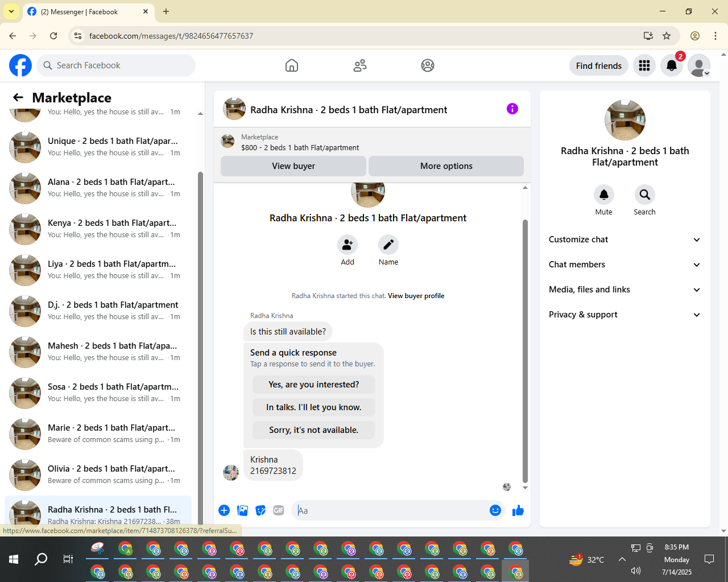Open the Mahesh conversation
The image size is (728, 582).
(x=98, y=352)
